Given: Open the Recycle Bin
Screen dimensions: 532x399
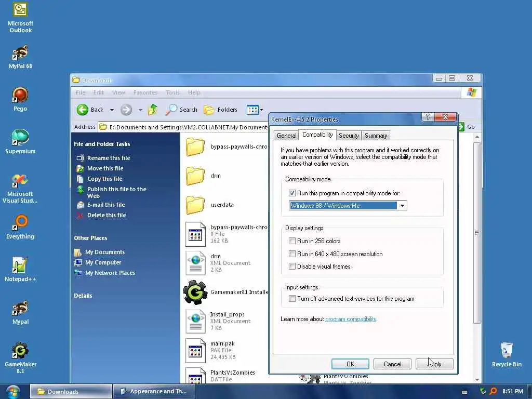Looking at the screenshot, I should (x=507, y=354).
